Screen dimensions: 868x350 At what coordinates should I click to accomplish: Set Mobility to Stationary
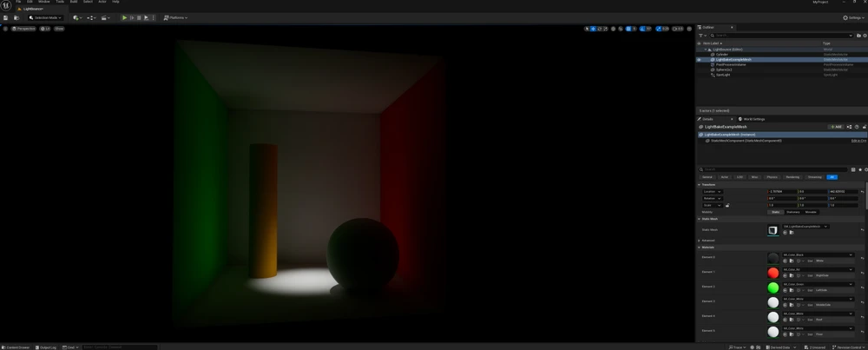[792, 212]
